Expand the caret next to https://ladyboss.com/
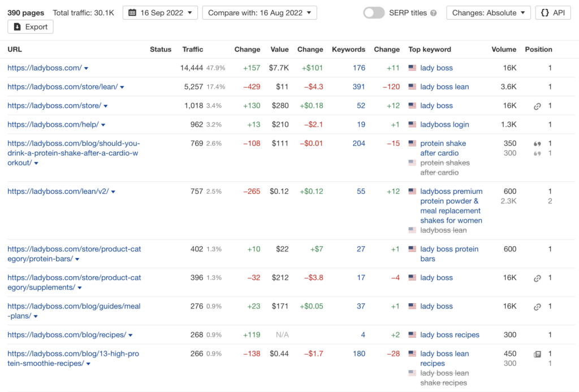This screenshot has width=579, height=392. coord(86,68)
